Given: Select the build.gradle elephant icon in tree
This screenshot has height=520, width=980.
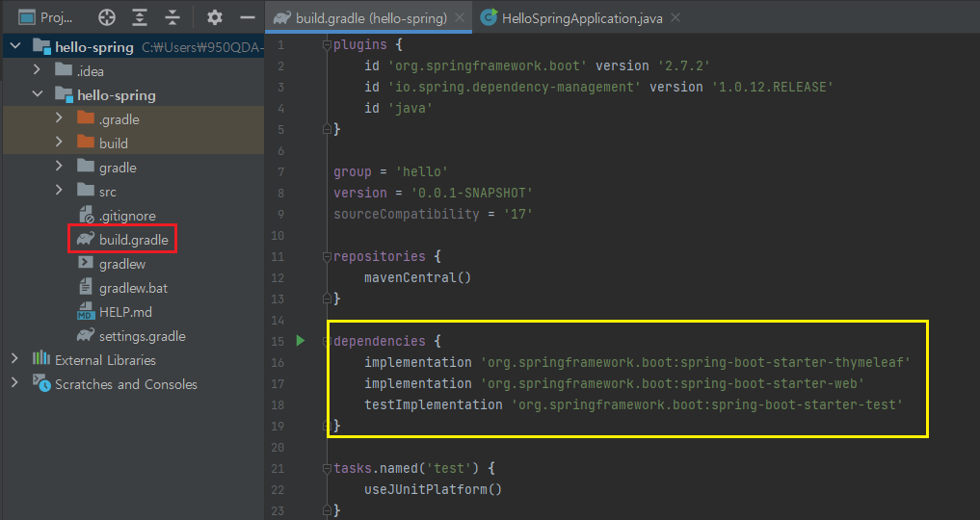Looking at the screenshot, I should 86,239.
